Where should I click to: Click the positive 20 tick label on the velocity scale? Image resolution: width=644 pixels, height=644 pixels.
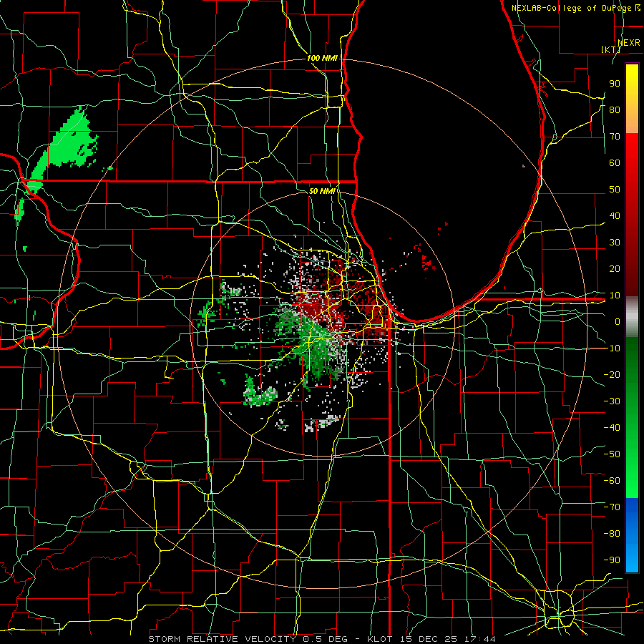[615, 268]
